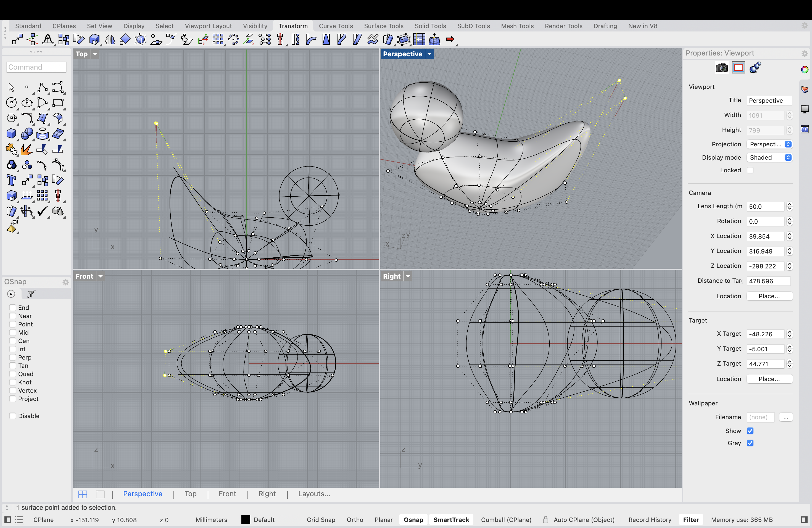Image resolution: width=812 pixels, height=528 pixels.
Task: Open the Layers panel icon on right edge
Action: click(805, 89)
